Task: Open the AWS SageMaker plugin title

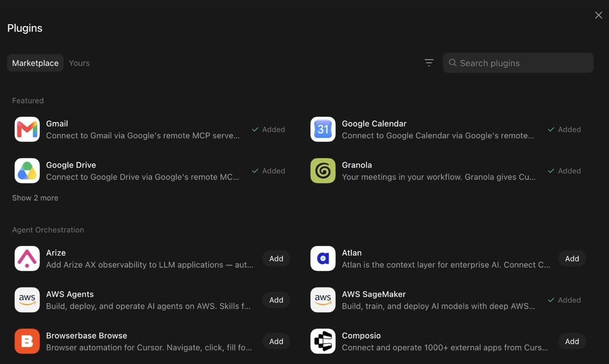Action: [x=373, y=294]
